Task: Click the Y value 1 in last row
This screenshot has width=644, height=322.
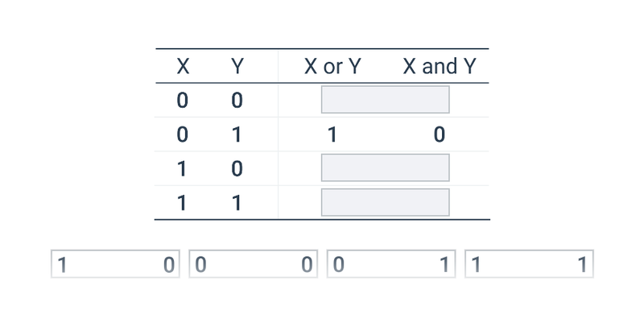Action: 237,203
